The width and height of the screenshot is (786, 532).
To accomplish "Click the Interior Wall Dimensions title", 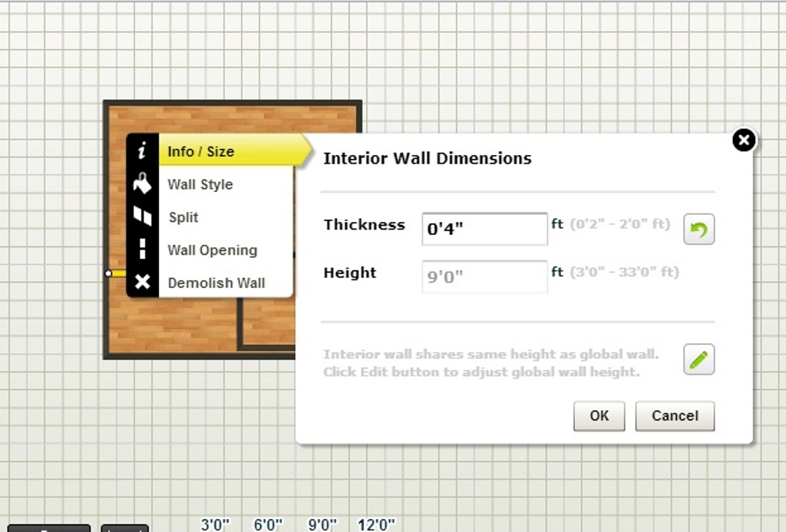I will pos(427,158).
